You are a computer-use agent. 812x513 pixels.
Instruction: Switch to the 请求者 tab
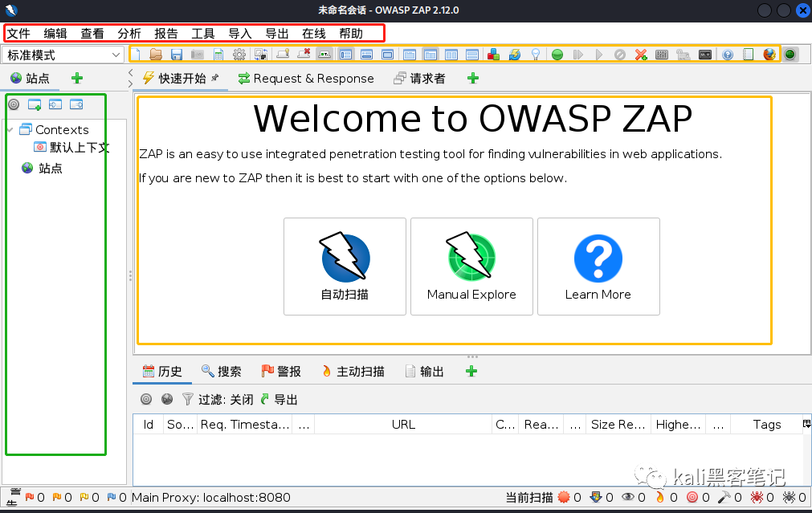pyautogui.click(x=419, y=78)
